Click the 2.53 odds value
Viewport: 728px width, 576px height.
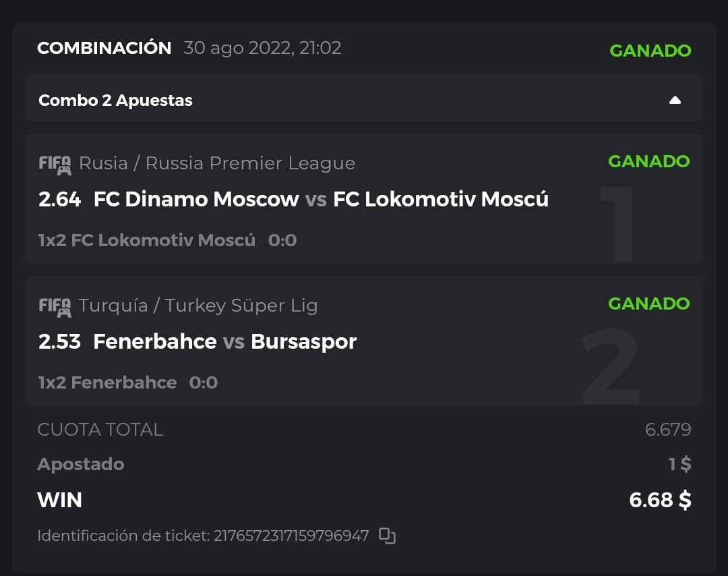59,342
